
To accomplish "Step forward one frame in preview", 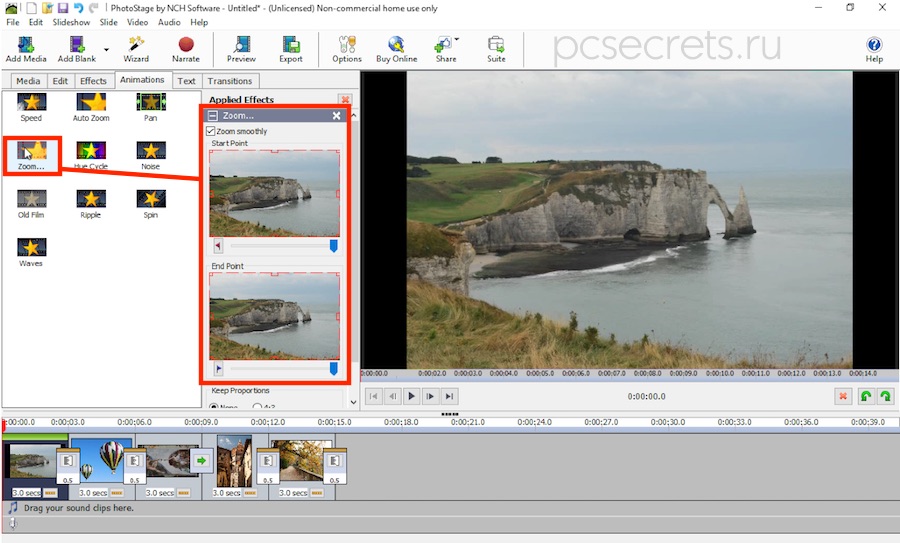I will 430,396.
